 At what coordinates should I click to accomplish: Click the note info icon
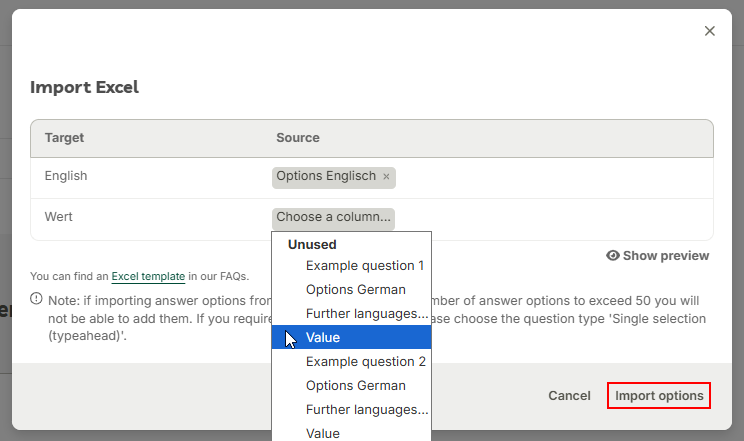[36, 299]
